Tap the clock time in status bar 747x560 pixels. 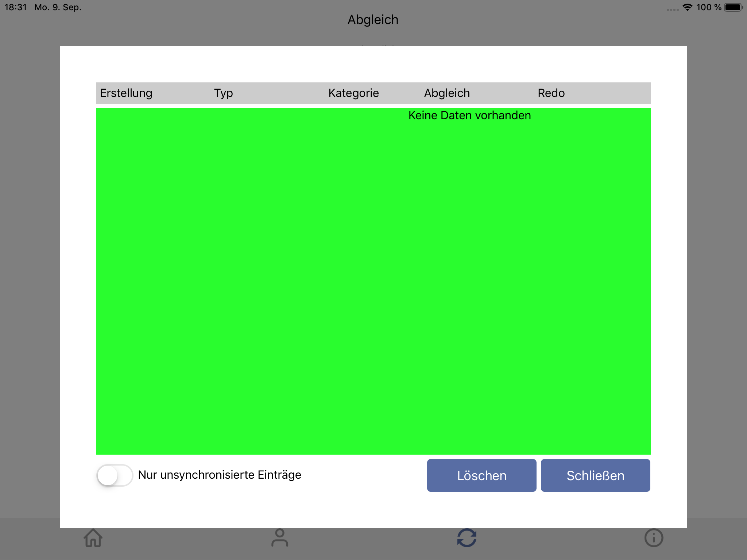tap(16, 7)
